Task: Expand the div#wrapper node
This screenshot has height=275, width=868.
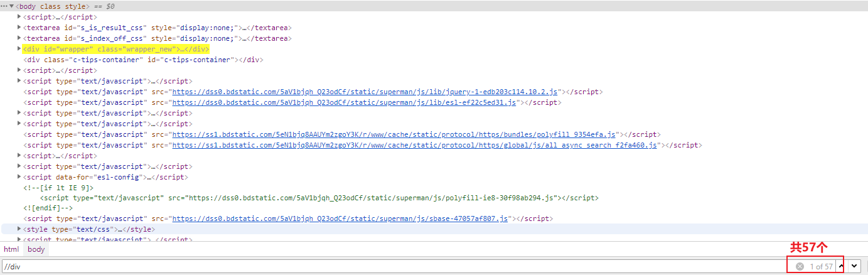Action: [x=19, y=48]
